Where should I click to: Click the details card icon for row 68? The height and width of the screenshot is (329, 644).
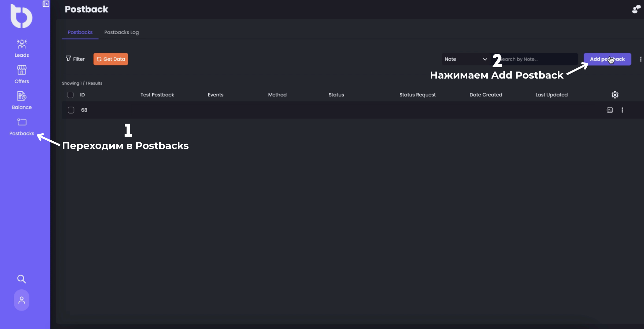tap(610, 110)
